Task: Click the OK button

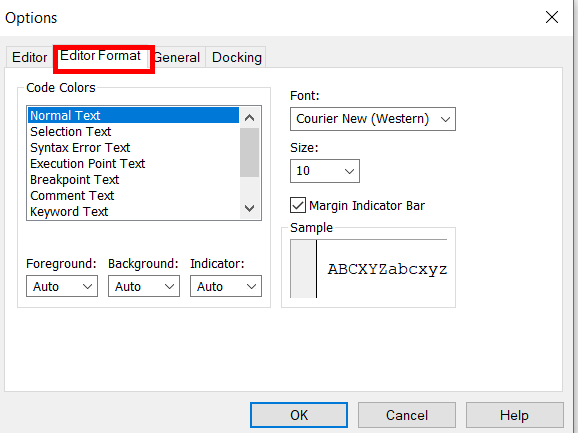Action: click(x=299, y=415)
